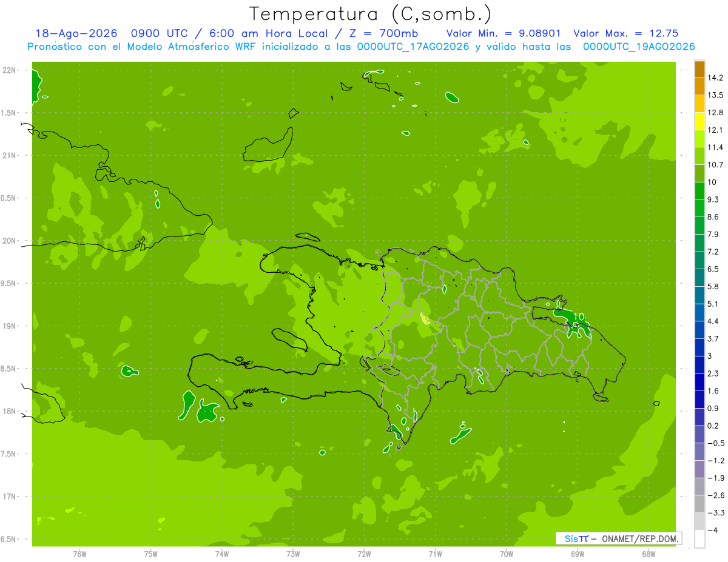The width and height of the screenshot is (728, 562).
Task: Click the '13.5' colorbar value label
Action: pyautogui.click(x=716, y=95)
